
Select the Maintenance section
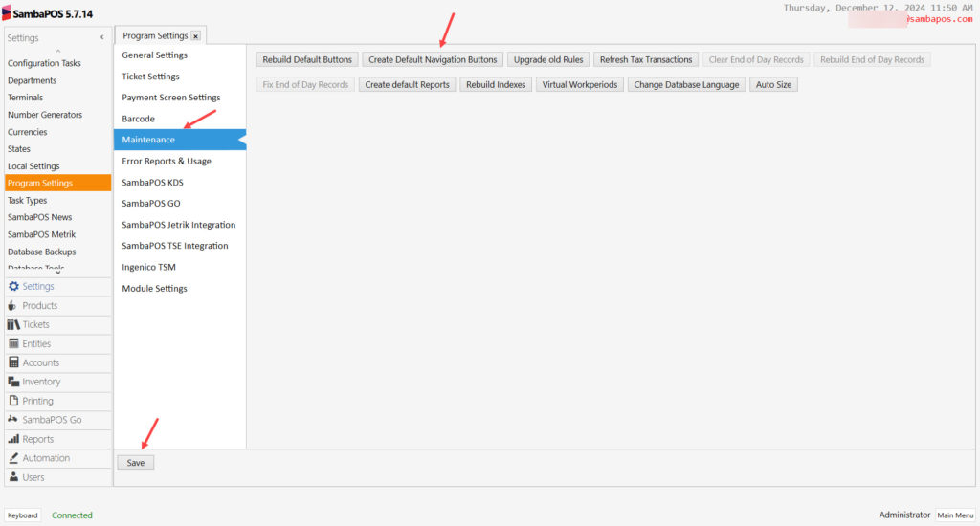point(180,140)
